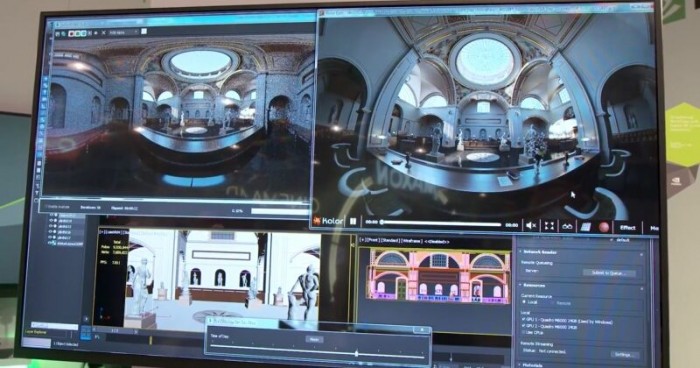Open the projection grid icon in Kolor
Viewport: 700px width, 368px height.
point(586,227)
